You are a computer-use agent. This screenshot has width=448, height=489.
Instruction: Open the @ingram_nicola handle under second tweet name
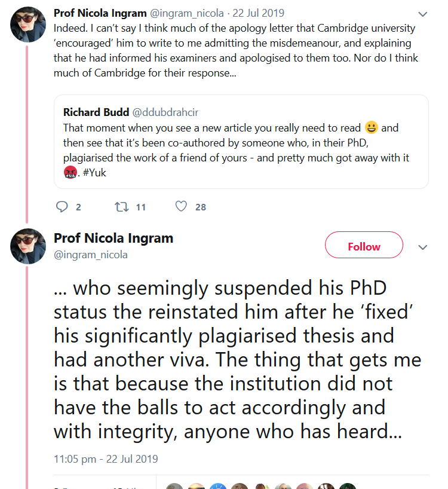[90, 255]
